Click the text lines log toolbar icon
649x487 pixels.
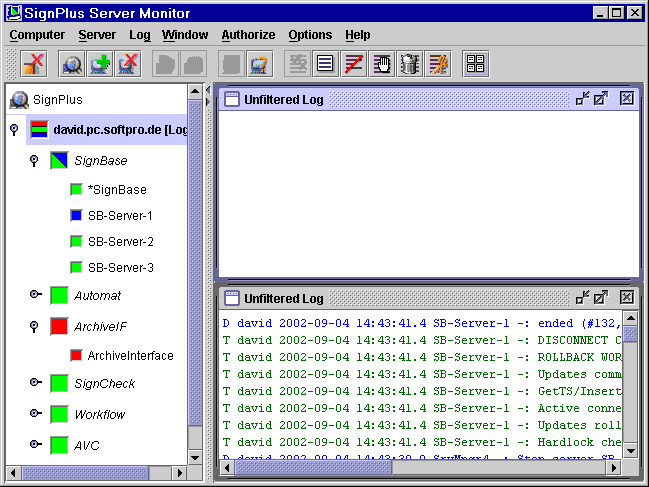pyautogui.click(x=325, y=65)
